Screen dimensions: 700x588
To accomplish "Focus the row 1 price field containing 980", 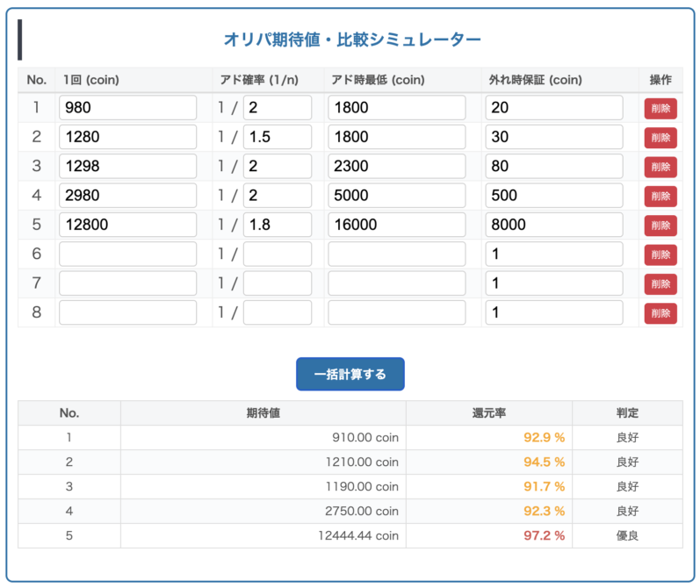I will pyautogui.click(x=127, y=108).
